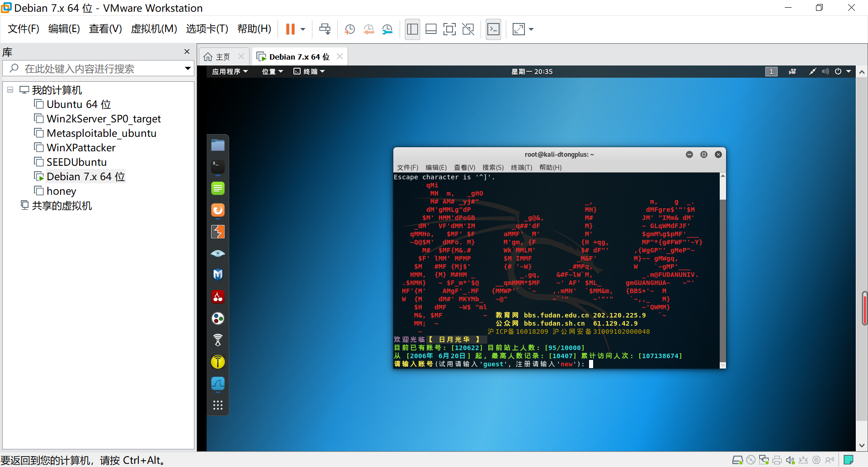Revert the VM to its previous snapshot
The height and width of the screenshot is (467, 868).
pyautogui.click(x=368, y=29)
